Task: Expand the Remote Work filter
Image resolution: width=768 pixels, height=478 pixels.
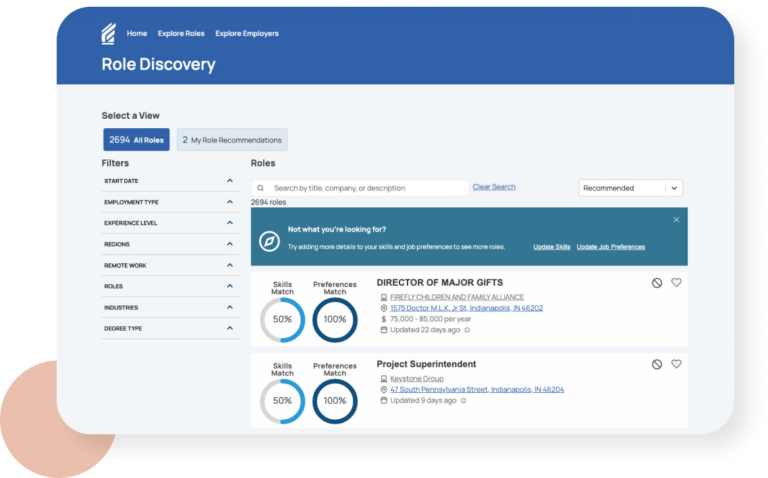Action: pos(229,265)
